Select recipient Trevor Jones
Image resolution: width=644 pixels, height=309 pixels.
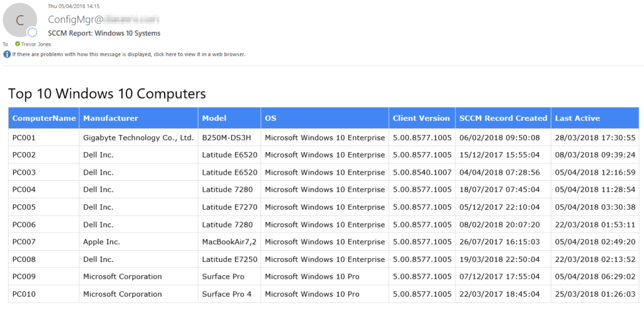36,45
